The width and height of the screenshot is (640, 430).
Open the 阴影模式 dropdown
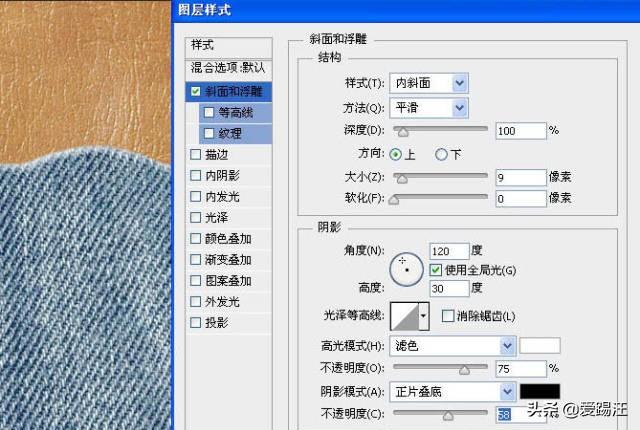tap(453, 392)
